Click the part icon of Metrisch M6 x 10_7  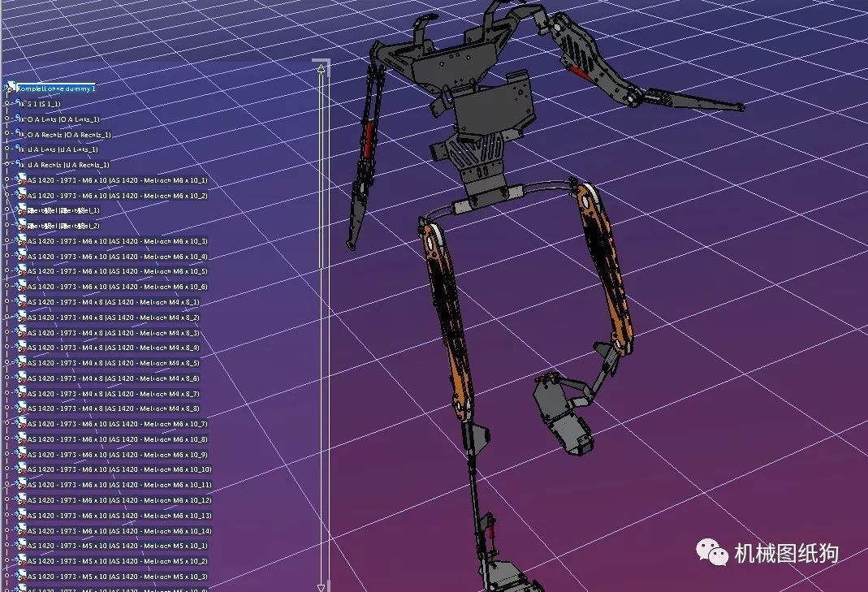pyautogui.click(x=21, y=423)
